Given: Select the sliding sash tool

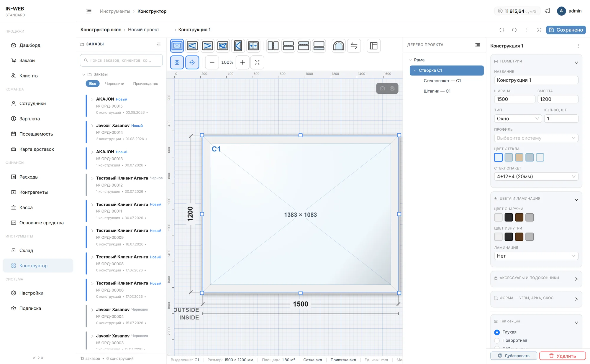Looking at the screenshot, I should [x=254, y=46].
